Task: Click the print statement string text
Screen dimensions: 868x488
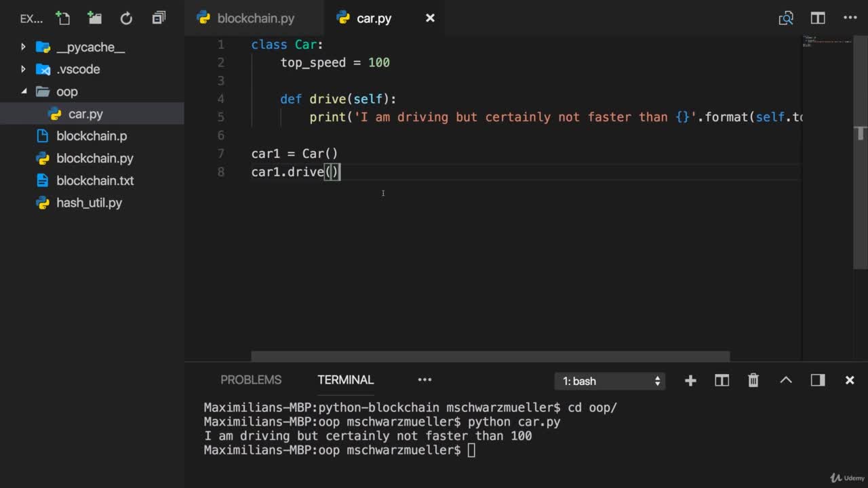Action: coord(526,117)
